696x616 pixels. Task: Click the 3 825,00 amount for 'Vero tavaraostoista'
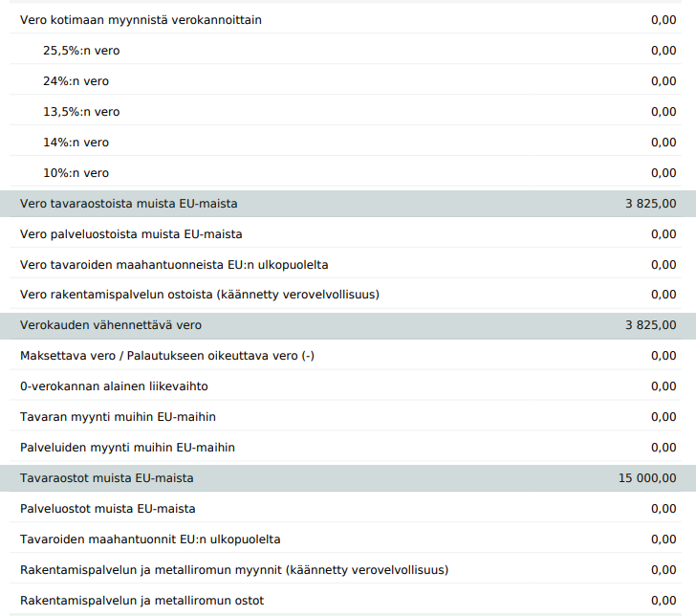point(650,204)
